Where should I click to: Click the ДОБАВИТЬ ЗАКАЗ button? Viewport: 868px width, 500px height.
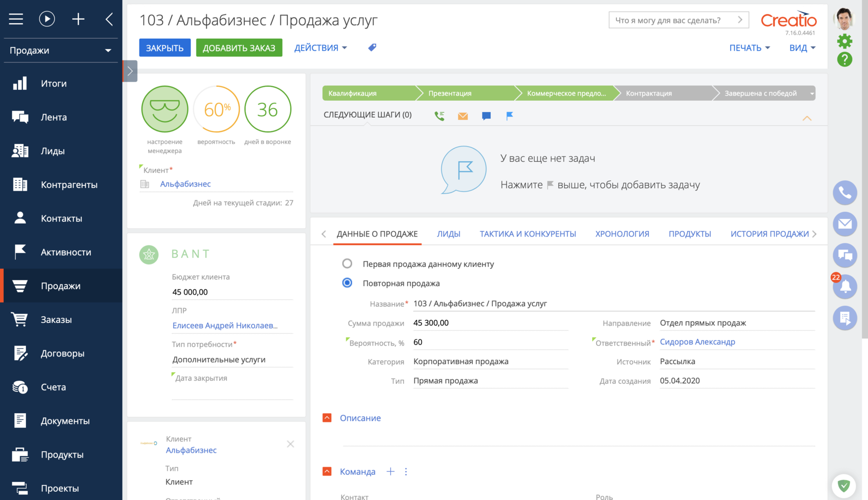pyautogui.click(x=239, y=48)
